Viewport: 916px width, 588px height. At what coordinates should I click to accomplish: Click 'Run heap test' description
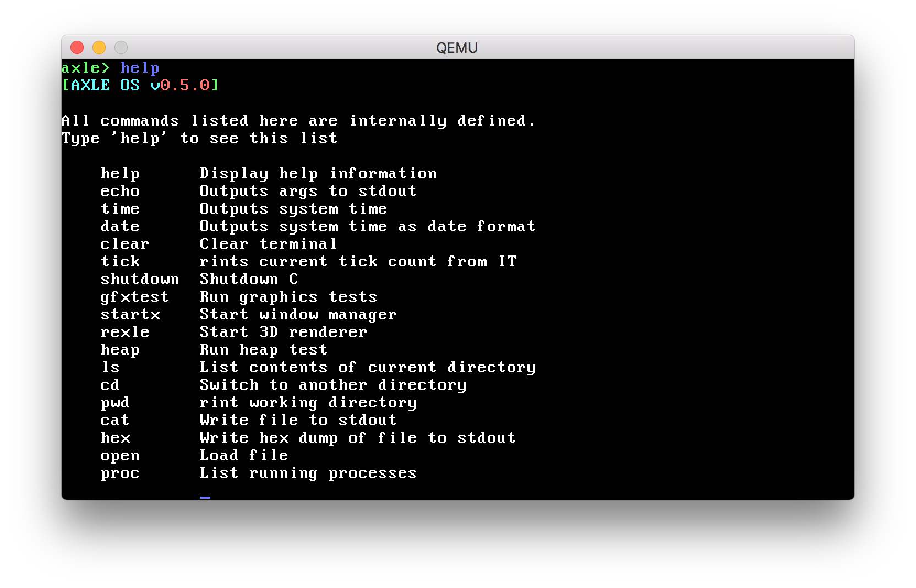pyautogui.click(x=264, y=350)
